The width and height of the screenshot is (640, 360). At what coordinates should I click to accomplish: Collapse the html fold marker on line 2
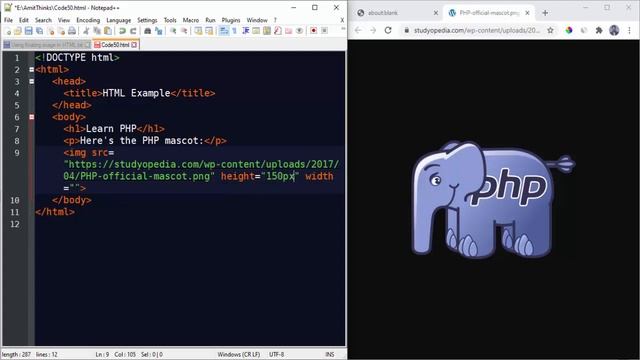pos(32,69)
